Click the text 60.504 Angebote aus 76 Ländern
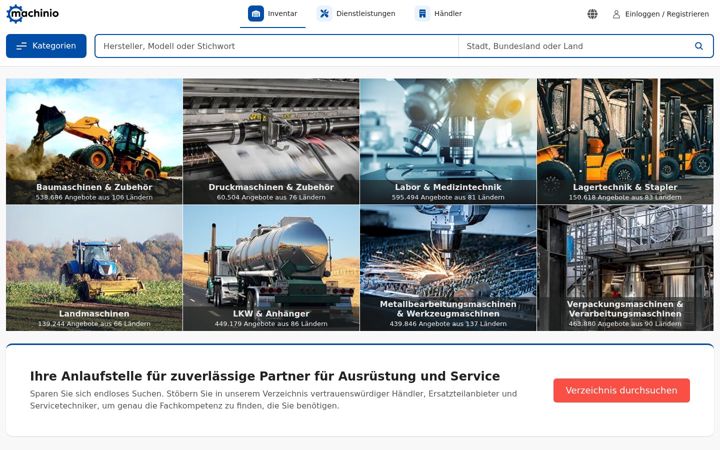This screenshot has width=720, height=450. tap(271, 197)
